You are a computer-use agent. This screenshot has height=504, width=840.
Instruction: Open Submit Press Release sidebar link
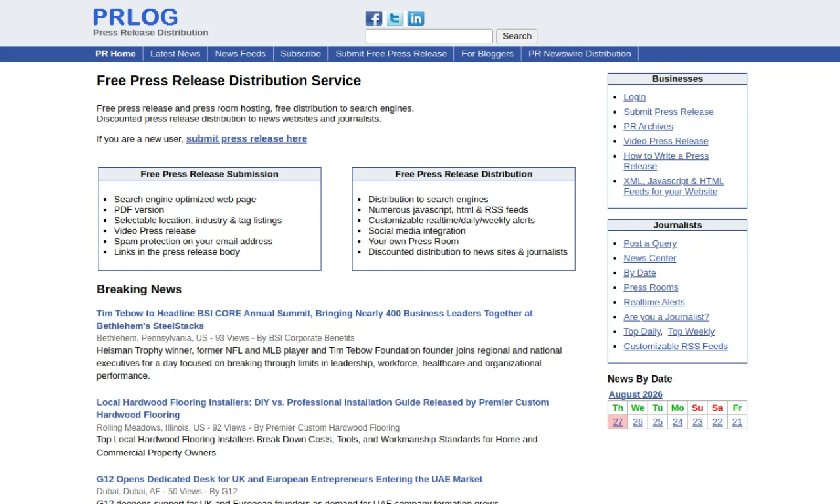click(x=669, y=112)
